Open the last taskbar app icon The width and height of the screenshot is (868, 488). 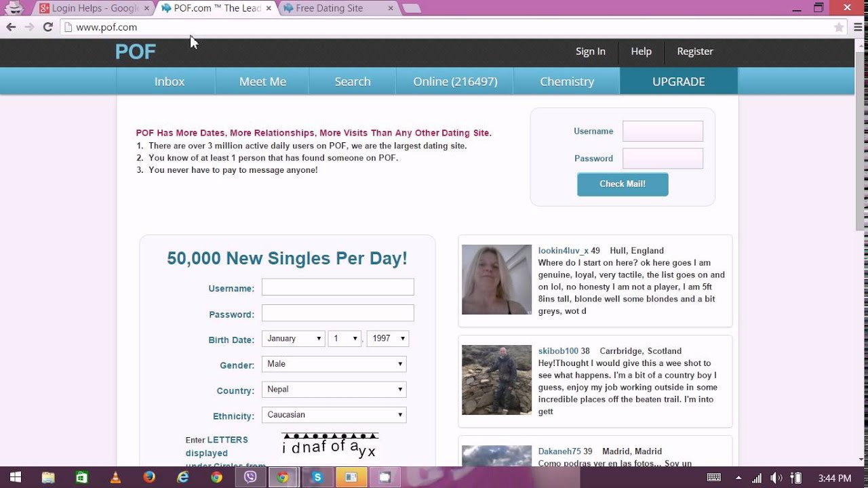coord(384,477)
